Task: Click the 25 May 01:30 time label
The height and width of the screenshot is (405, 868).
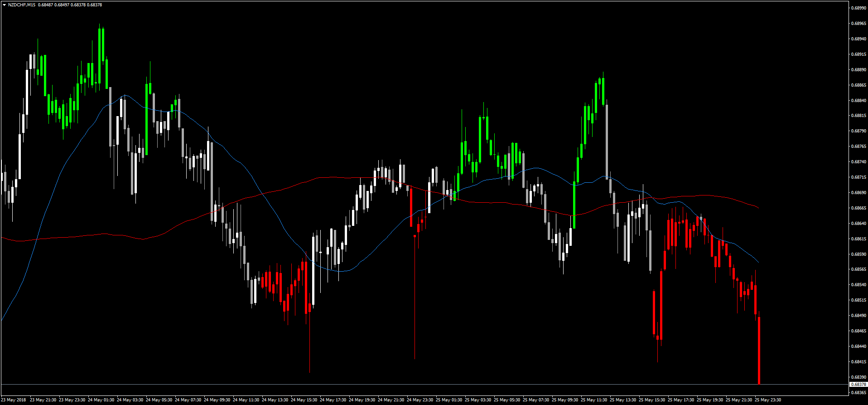Action: click(449, 400)
